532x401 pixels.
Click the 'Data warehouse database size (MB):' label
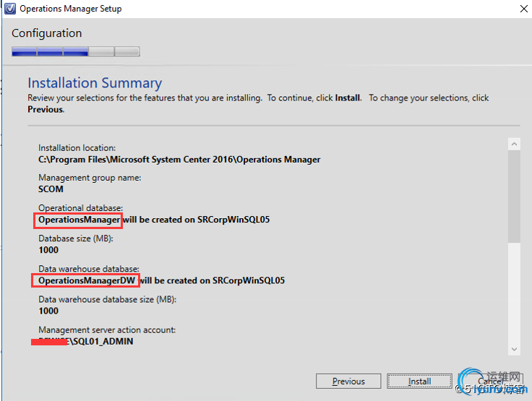coord(107,300)
